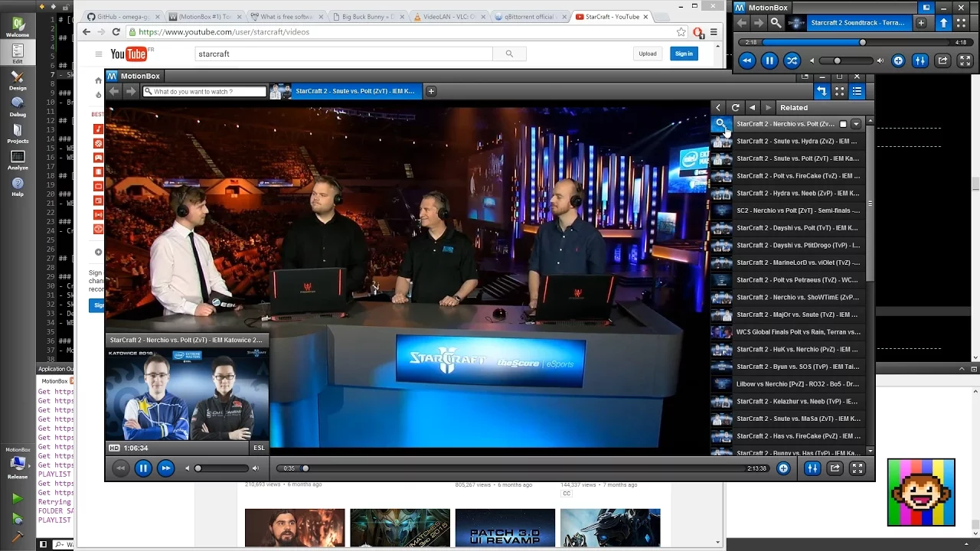Enter fullscreen in main MotionBox player
Screen dimensions: 980x551
(x=857, y=468)
